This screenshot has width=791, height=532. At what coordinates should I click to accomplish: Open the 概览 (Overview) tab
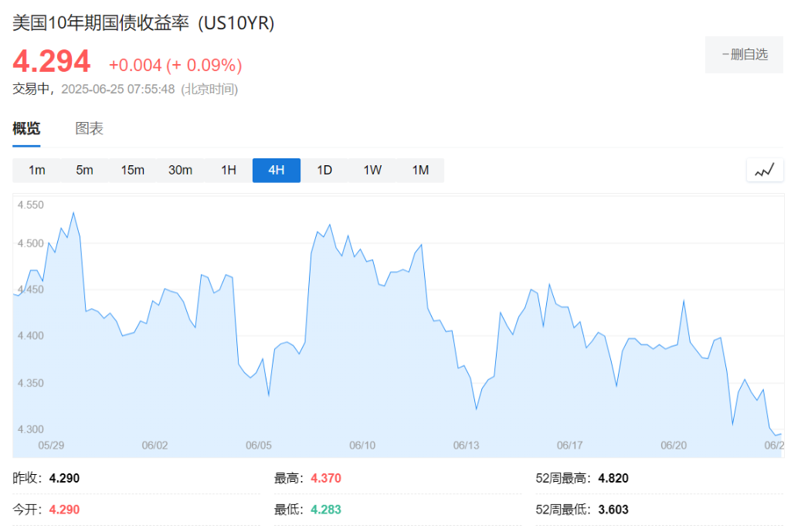(x=26, y=128)
